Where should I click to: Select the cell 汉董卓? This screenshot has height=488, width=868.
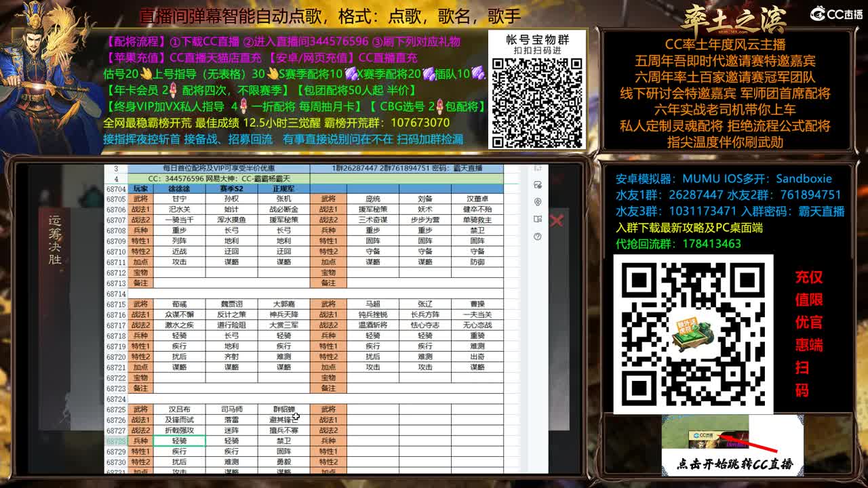[x=477, y=199]
